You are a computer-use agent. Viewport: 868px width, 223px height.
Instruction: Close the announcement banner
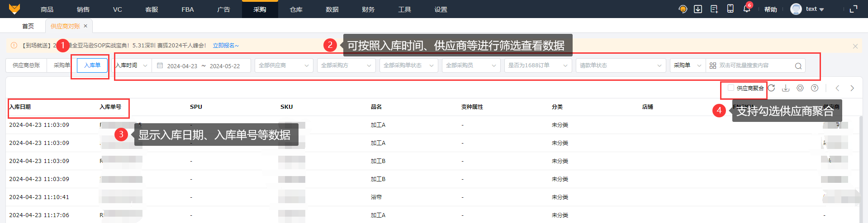pyautogui.click(x=855, y=46)
